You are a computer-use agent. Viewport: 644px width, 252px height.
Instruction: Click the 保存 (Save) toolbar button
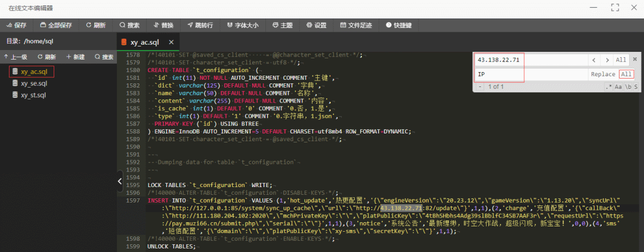16,26
